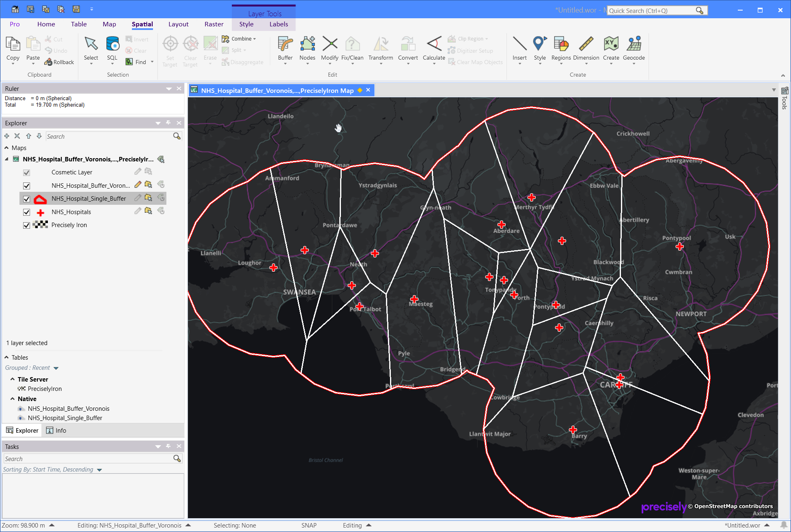Viewport: 791px width, 532px height.
Task: Toggle SNAP in the status bar
Action: pos(309,526)
